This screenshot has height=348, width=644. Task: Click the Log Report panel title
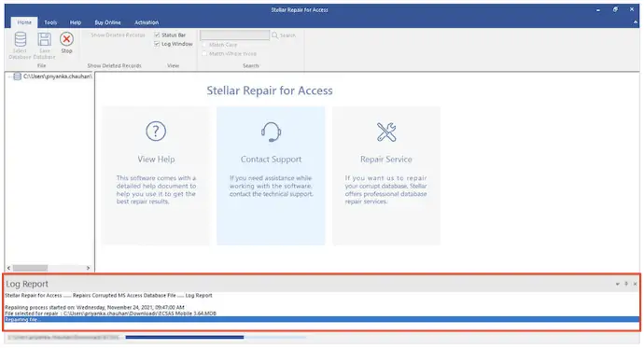(27, 284)
